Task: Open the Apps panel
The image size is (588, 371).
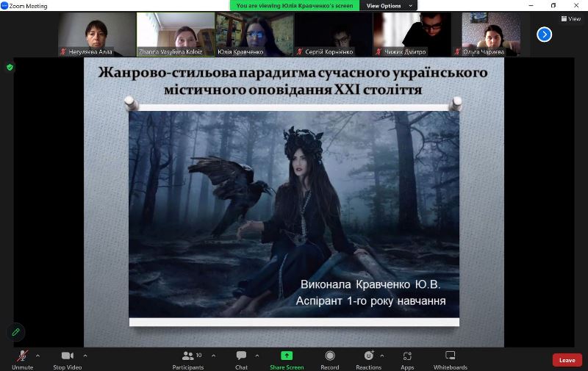Action: (x=407, y=359)
